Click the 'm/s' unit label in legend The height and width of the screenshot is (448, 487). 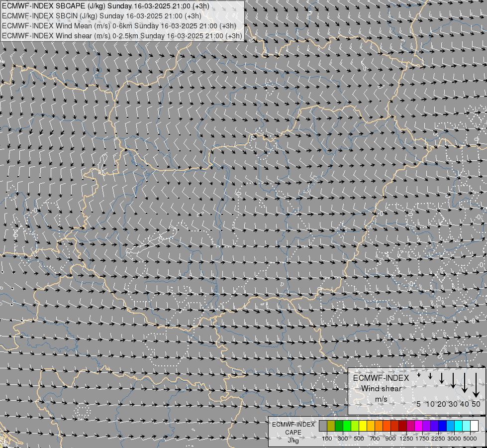[x=381, y=399]
